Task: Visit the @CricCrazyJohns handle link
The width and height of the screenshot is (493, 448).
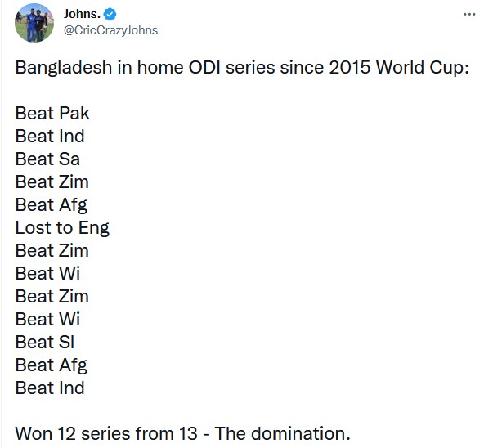Action: (x=111, y=30)
